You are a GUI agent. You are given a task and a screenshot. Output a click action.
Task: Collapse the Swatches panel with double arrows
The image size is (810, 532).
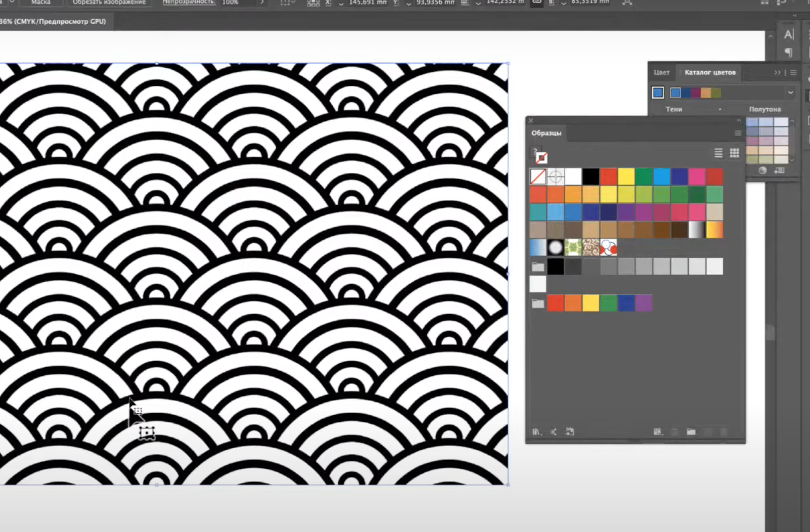739,120
